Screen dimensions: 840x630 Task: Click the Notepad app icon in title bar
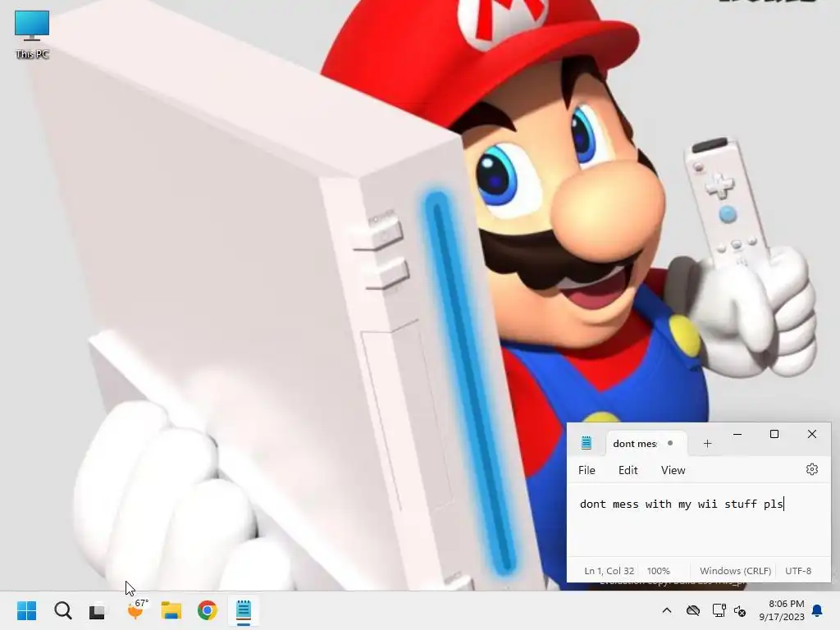pos(586,443)
